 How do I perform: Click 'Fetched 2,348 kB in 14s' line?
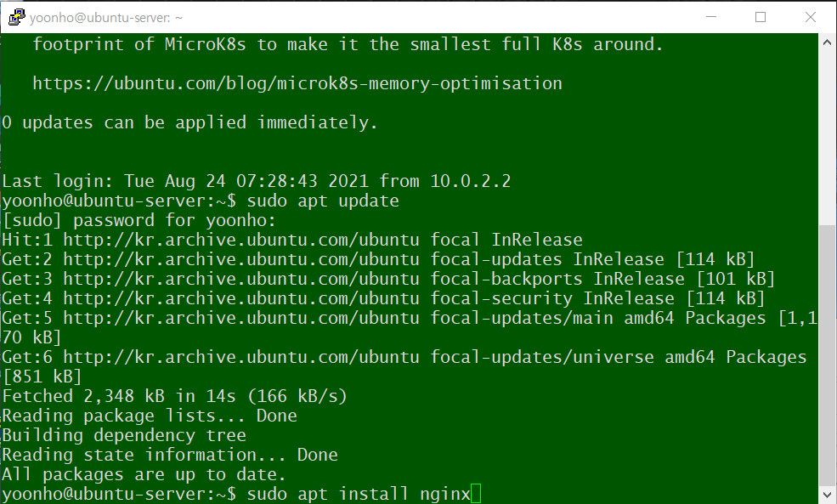(x=174, y=396)
